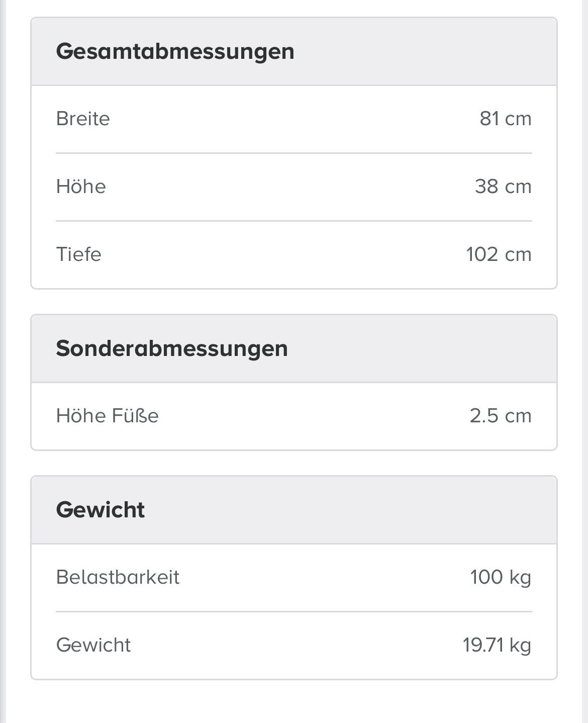Select the 2.5 cm feet height value
This screenshot has width=588, height=723.
(501, 416)
